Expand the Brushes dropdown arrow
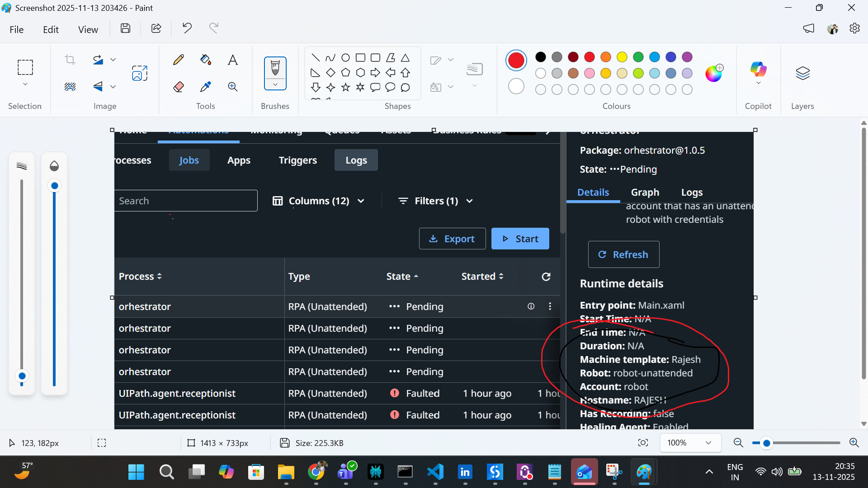The height and width of the screenshot is (488, 868). pos(275,84)
